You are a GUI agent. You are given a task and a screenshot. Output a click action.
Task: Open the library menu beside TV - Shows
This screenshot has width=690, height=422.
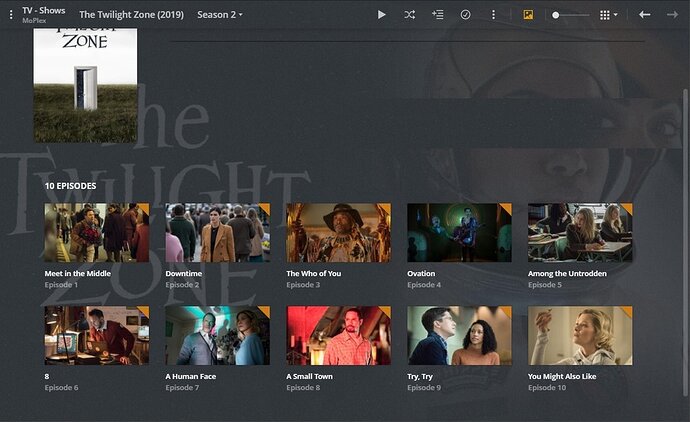(x=11, y=15)
